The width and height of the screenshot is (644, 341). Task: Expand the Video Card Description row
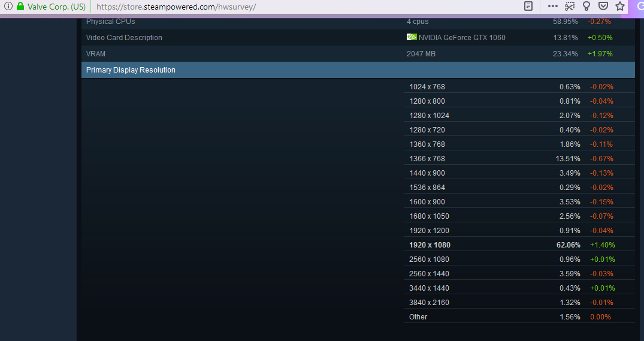(124, 38)
